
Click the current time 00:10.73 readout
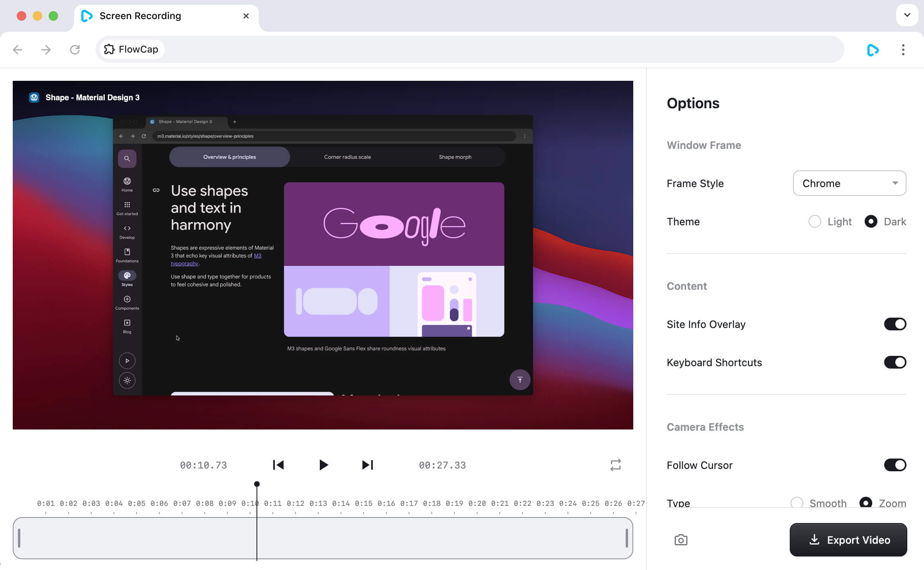(x=203, y=465)
